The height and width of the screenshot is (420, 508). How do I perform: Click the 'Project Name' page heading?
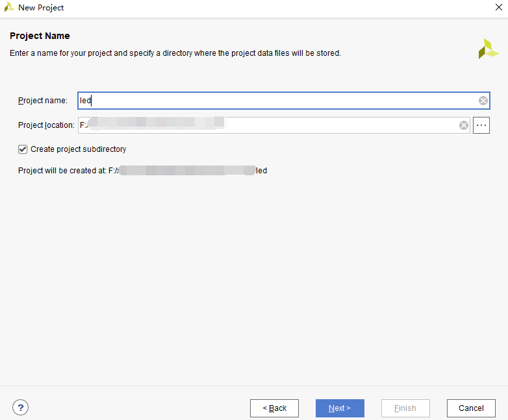(40, 36)
